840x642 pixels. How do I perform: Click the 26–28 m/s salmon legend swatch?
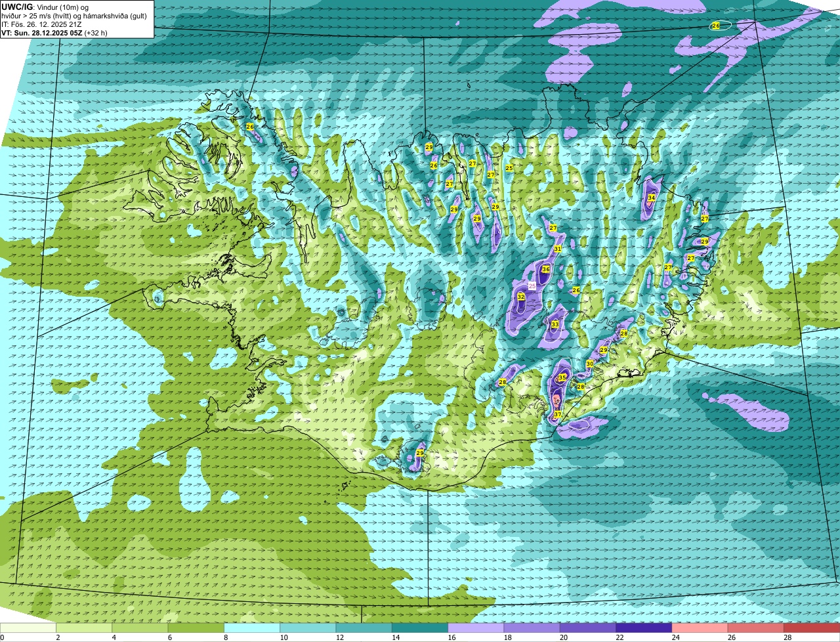755,628
